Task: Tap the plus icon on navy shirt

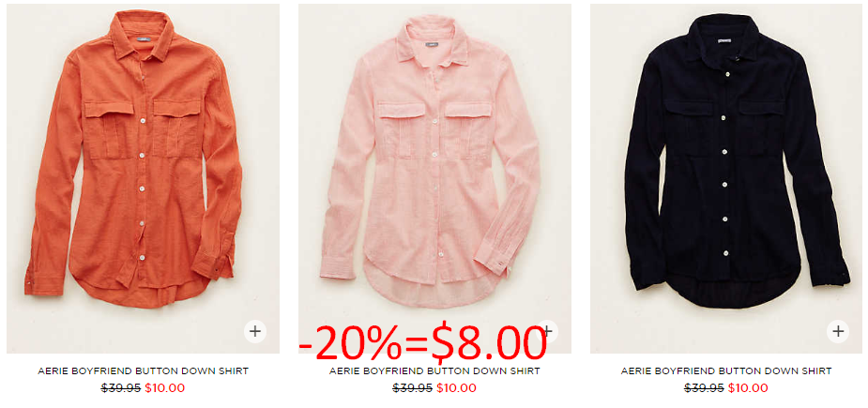Action: (838, 332)
